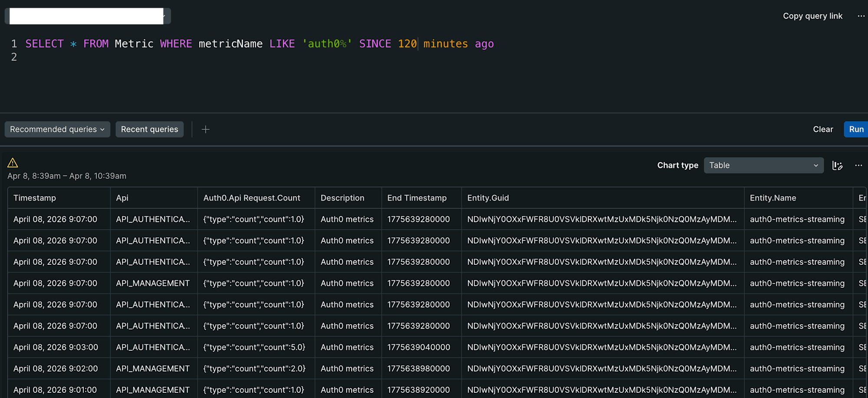Switch to the Recent queries tab
Viewport: 868px width, 398px height.
coord(149,129)
